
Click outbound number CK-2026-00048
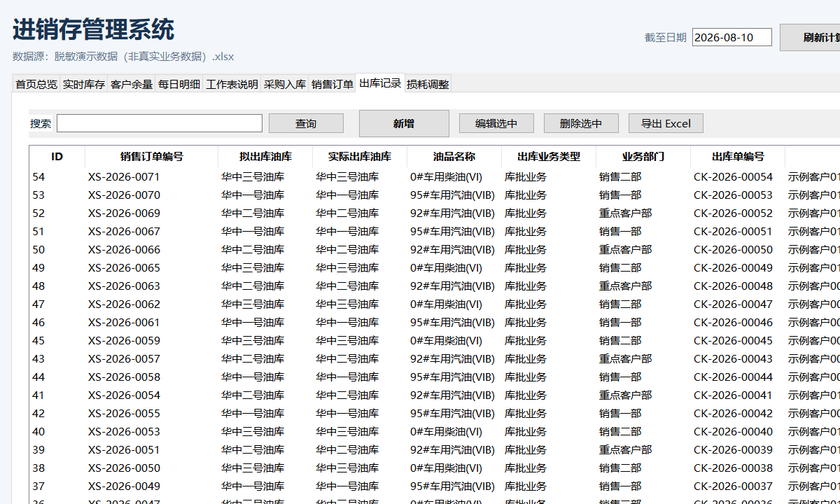pyautogui.click(x=733, y=286)
